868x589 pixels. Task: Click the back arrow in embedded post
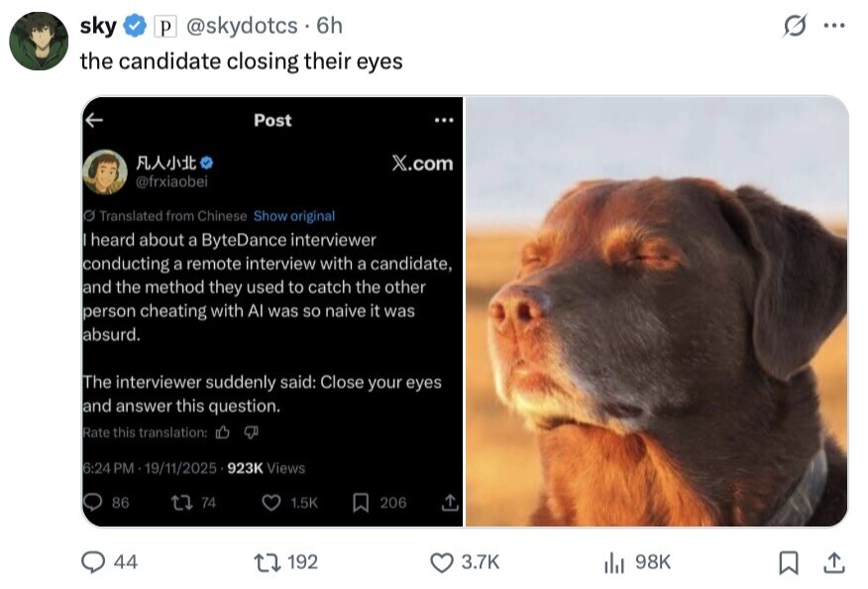coord(95,120)
